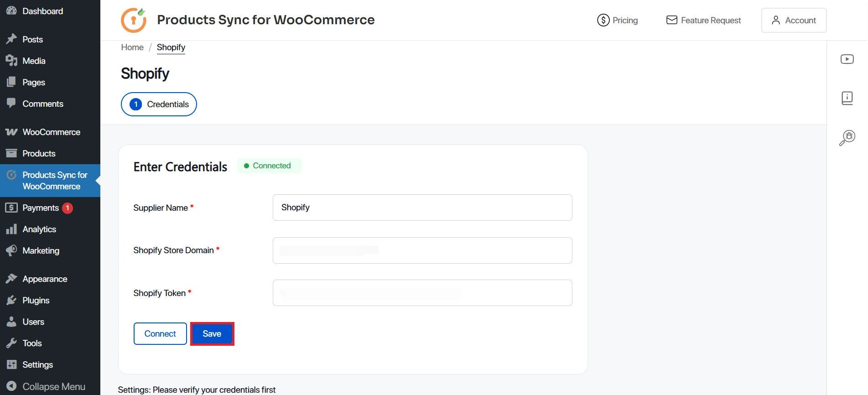Click the Tools wrench icon
The image size is (868, 395).
coord(11,343)
